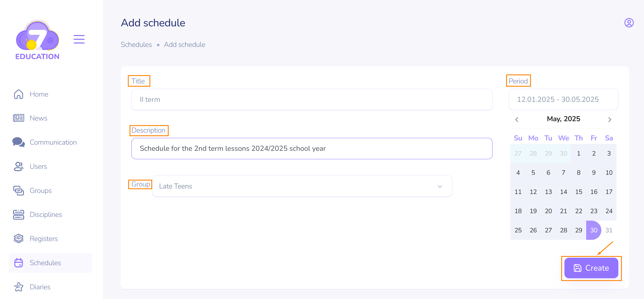Open Schedules in the sidebar menu
Viewport: 644px width, 299px height.
tap(45, 263)
